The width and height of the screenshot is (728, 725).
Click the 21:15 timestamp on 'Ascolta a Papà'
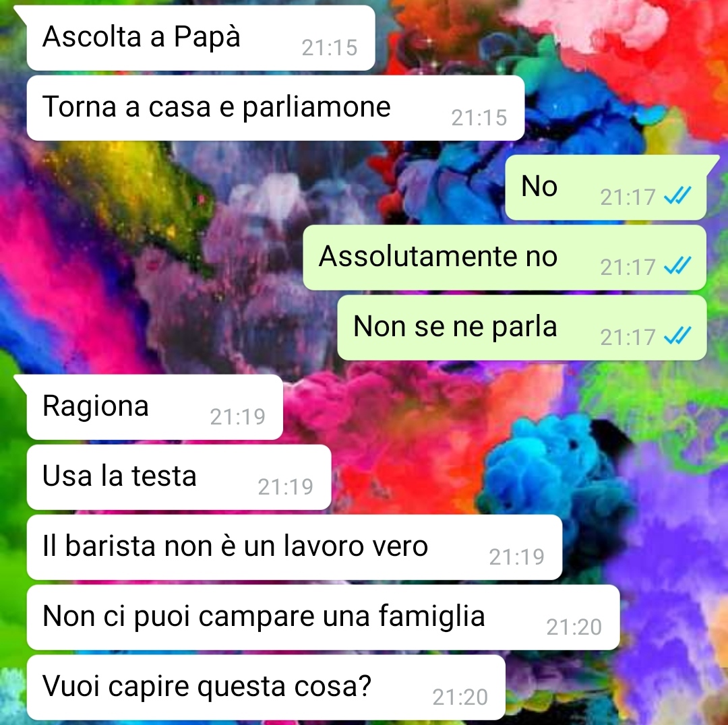(330, 47)
